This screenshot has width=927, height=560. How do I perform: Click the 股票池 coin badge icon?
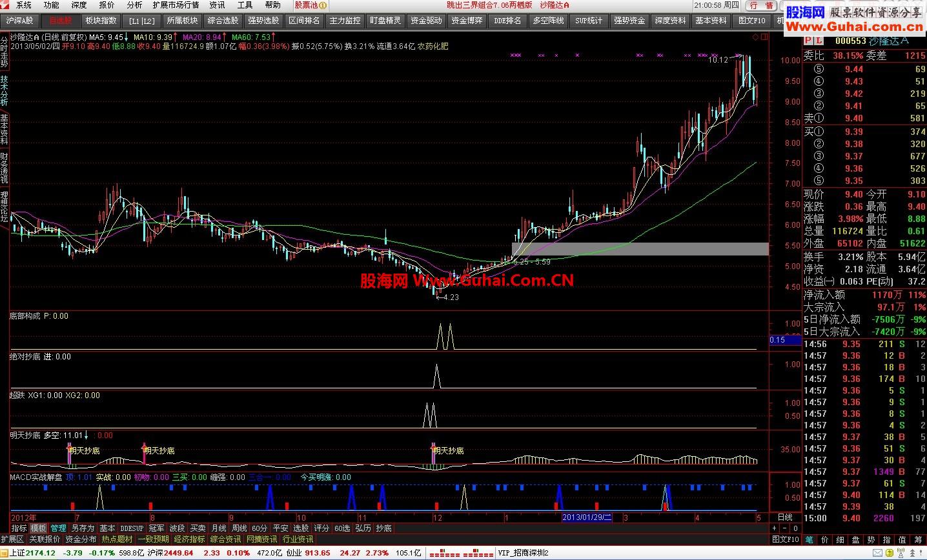click(323, 5)
